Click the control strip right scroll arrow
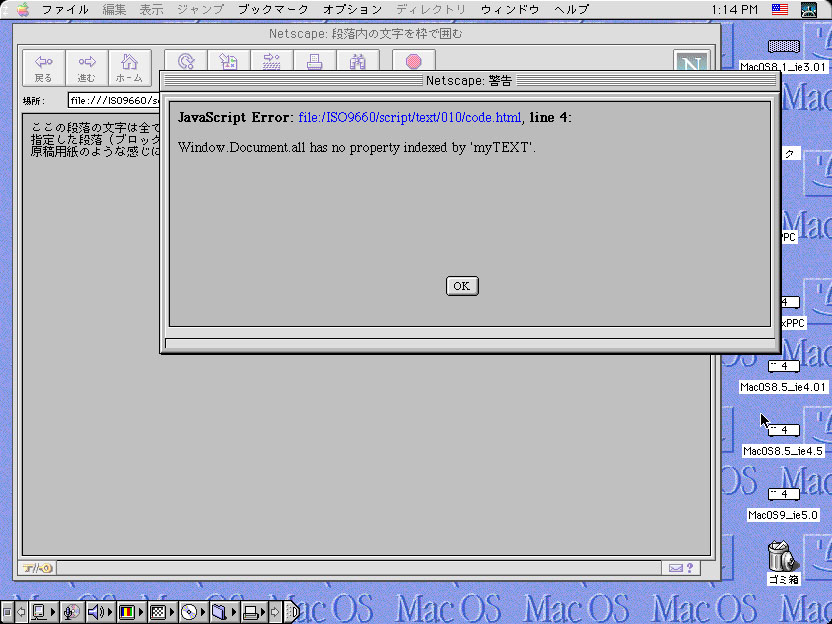Viewport: 832px width, 624px height. [275, 612]
